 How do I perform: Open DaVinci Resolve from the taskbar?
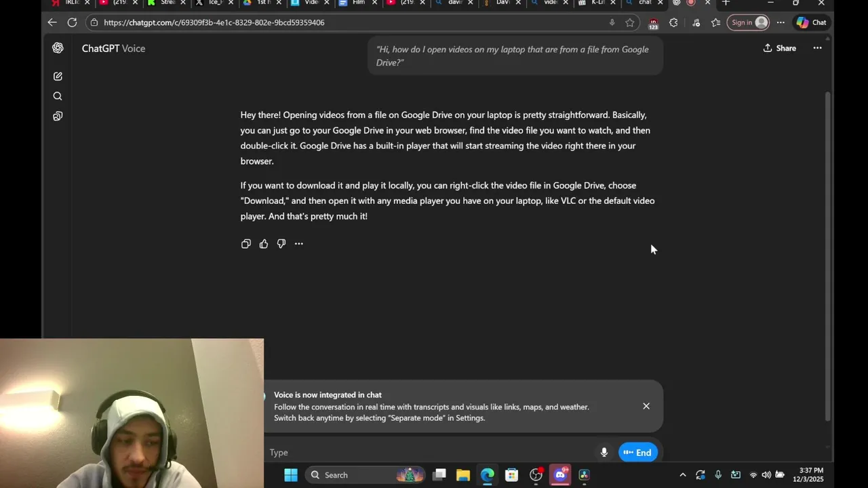pos(585,475)
